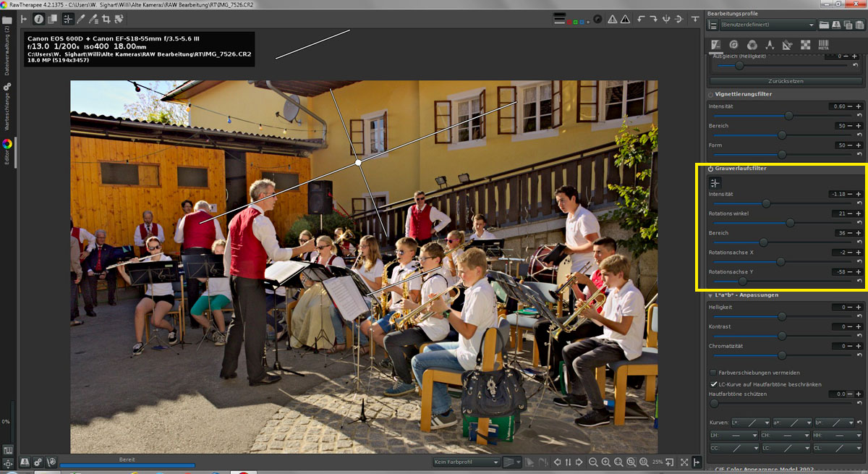Uncheck 'LC-Kurve auf Hautfarbtöne beschränken'
868x474 pixels.
tap(714, 384)
